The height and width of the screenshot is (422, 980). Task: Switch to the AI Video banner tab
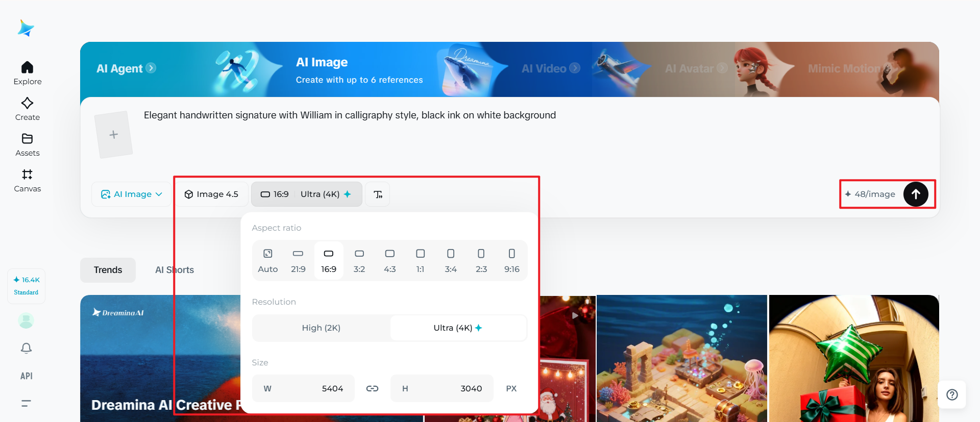[551, 68]
